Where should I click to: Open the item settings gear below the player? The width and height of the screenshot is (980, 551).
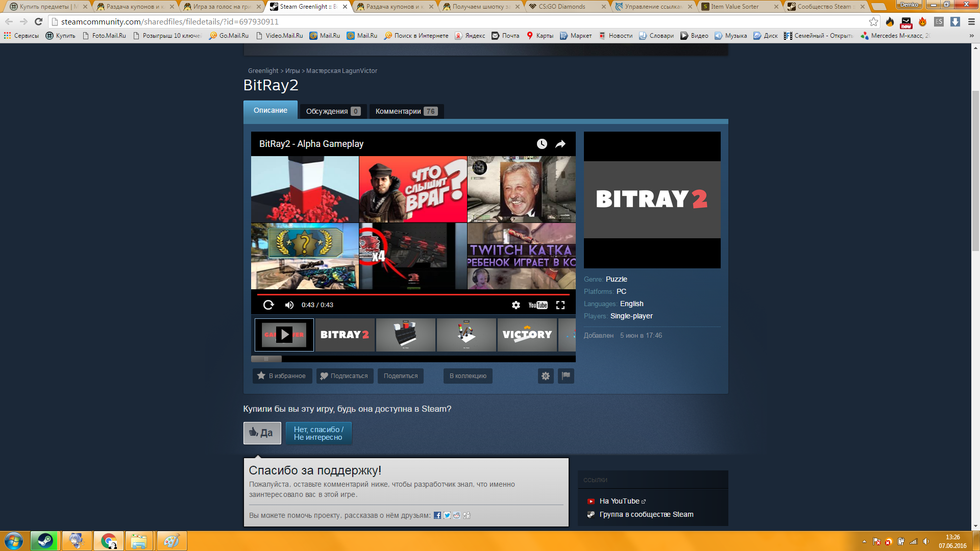pyautogui.click(x=546, y=376)
